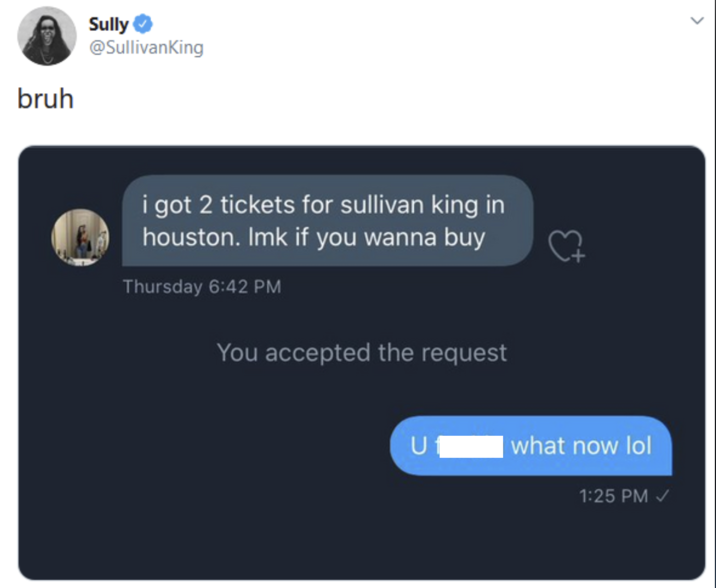Click the word 'houston' in message

point(187,238)
